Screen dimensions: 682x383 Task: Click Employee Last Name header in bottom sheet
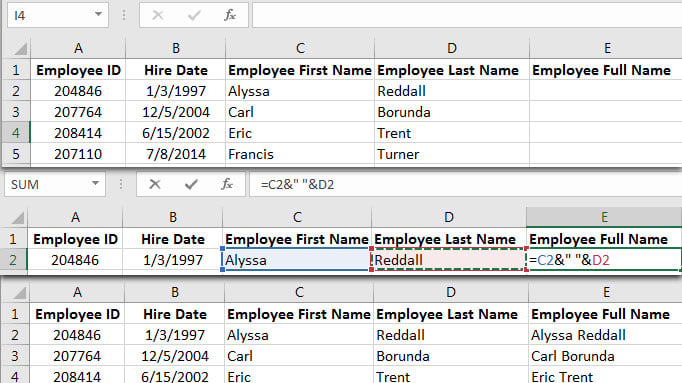coord(451,314)
